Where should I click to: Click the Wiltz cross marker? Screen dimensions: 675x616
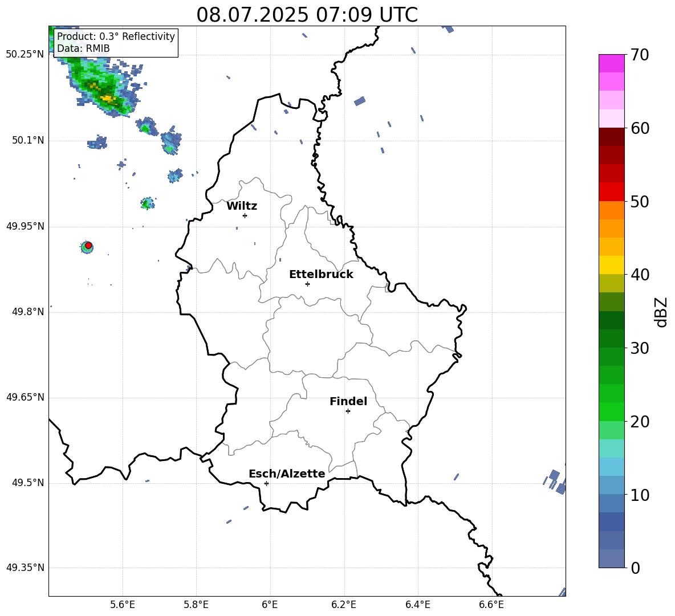coord(245,215)
